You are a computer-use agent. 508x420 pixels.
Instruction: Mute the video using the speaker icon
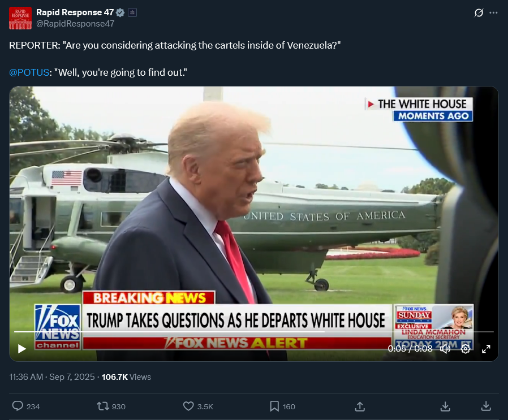[445, 349]
